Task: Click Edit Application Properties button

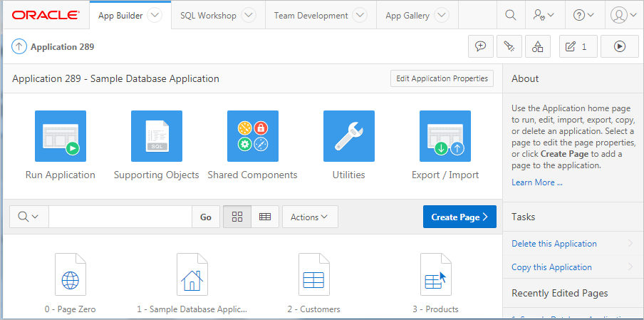Action: (x=442, y=78)
